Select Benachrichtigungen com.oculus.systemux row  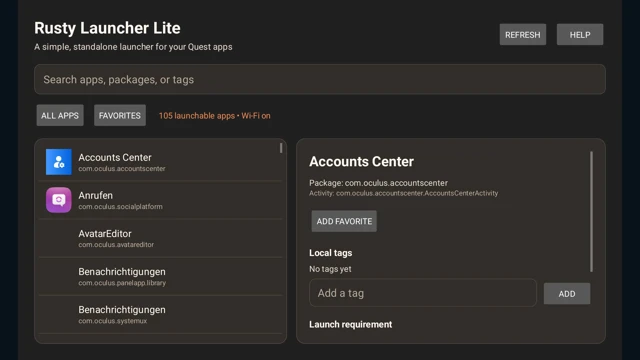click(160, 314)
